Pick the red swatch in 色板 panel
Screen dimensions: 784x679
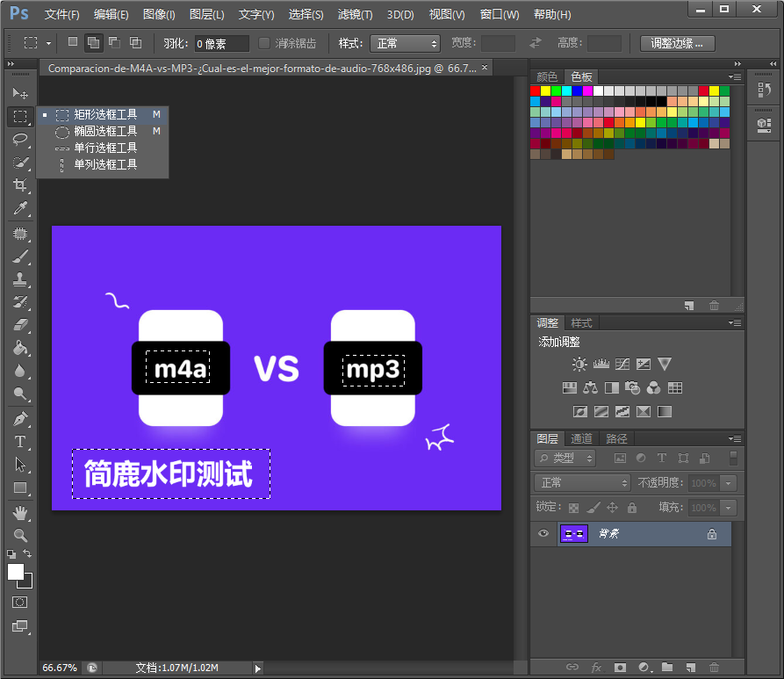pos(535,90)
